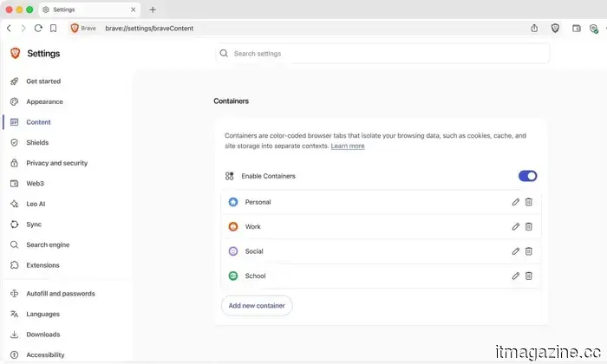Click the green School container icon

click(x=233, y=276)
